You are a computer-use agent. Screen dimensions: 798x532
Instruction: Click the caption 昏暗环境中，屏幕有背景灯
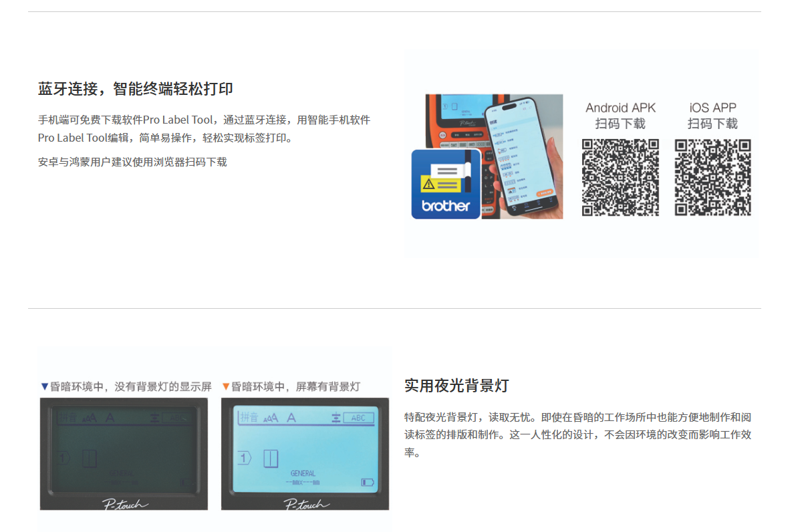tap(295, 386)
